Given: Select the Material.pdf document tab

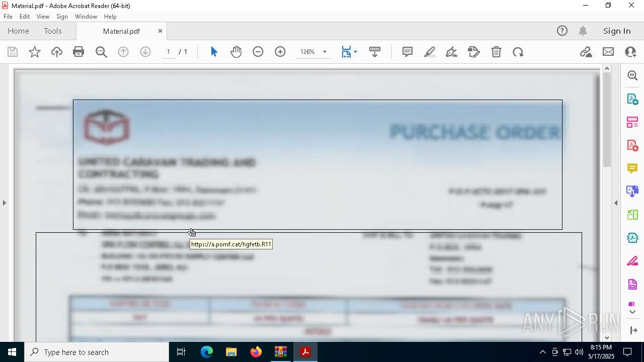Looking at the screenshot, I should pos(121,31).
